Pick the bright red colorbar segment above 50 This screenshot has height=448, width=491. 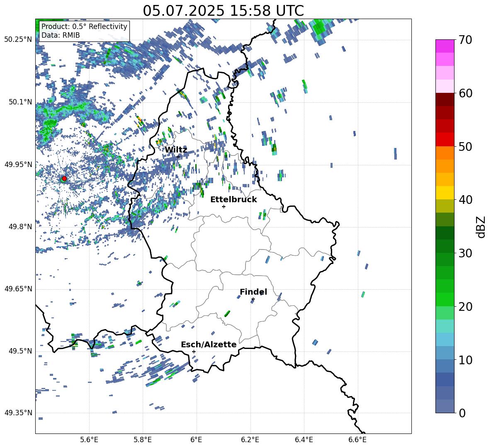coord(445,140)
